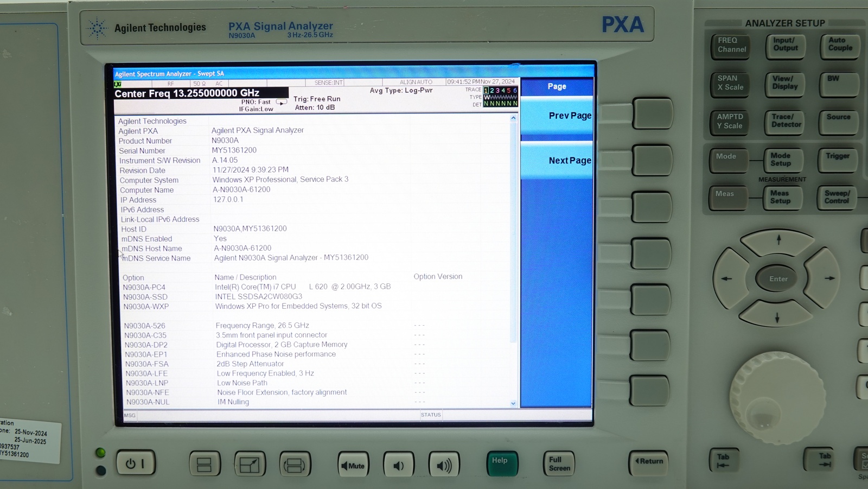Click the Mode Setup hardkey
Image resolution: width=868 pixels, height=489 pixels.
(783, 160)
